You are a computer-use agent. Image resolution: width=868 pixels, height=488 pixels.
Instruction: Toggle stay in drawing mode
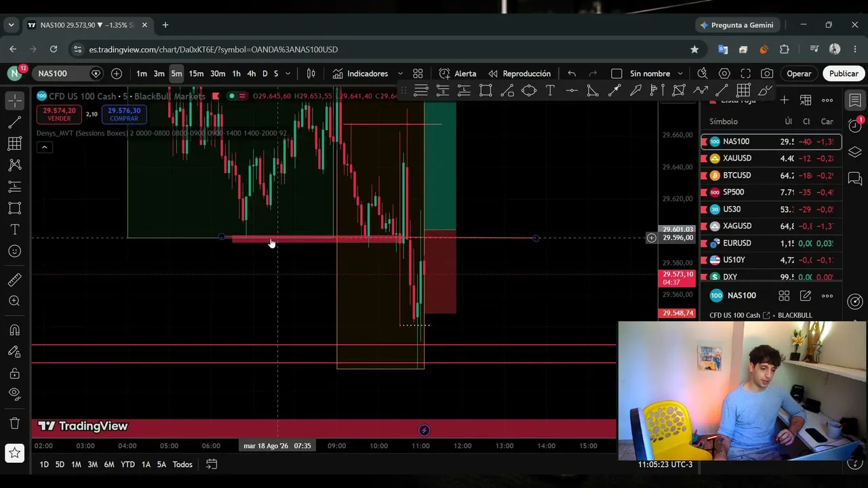click(14, 352)
